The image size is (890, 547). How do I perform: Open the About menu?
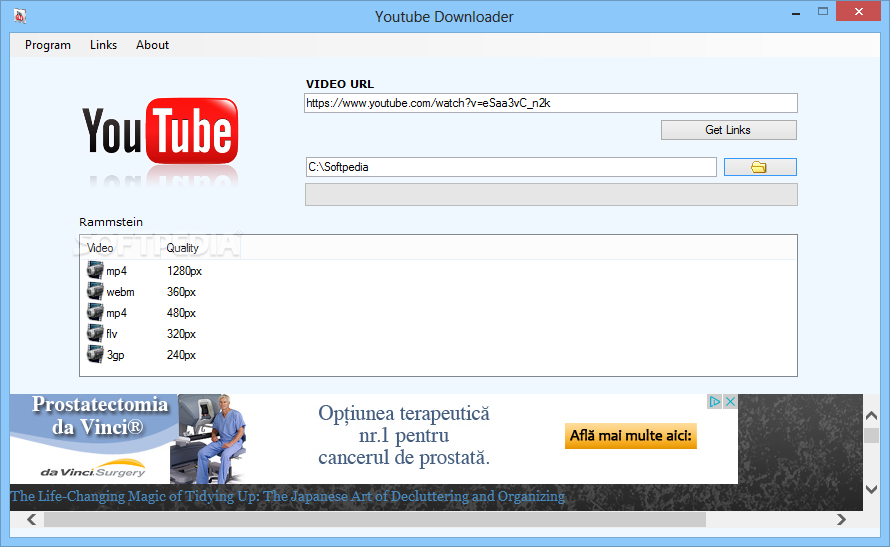click(152, 45)
